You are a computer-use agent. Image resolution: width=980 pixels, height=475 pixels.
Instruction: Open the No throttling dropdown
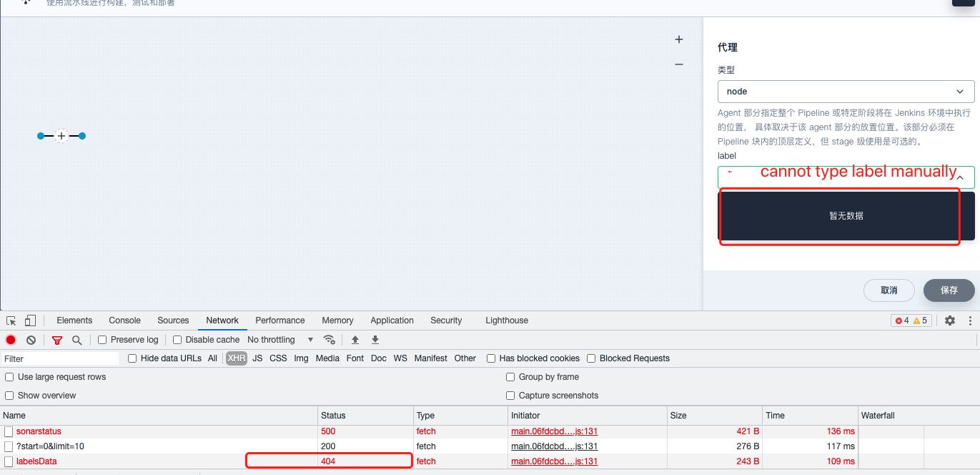point(280,340)
